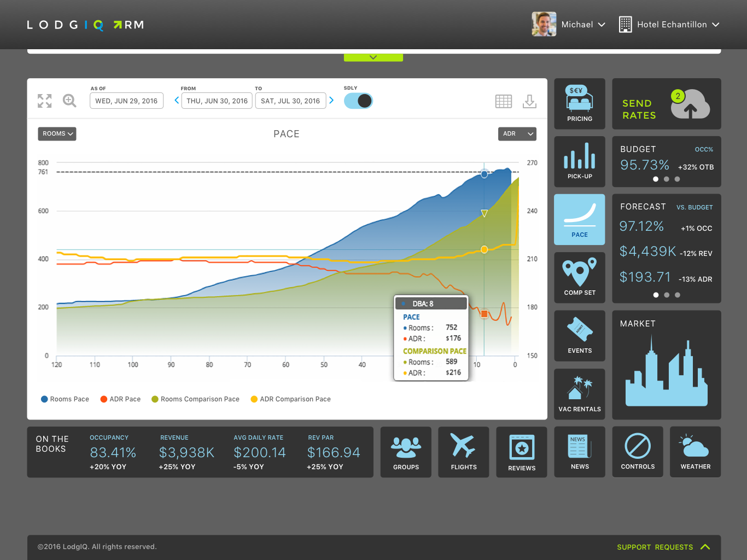Viewport: 747px width, 560px height.
Task: Switch to table grid view icon
Action: [503, 101]
